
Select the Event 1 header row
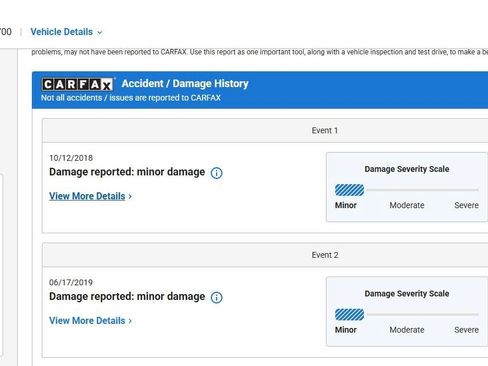[x=265, y=131]
